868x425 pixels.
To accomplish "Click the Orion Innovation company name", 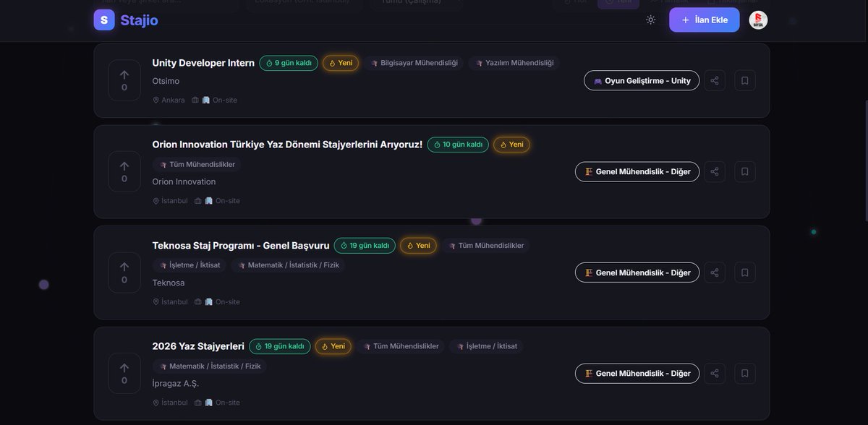I will (x=184, y=181).
